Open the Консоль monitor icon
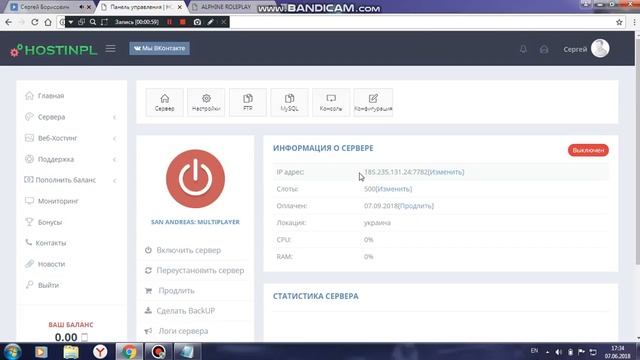Screen dimensions: 640x360 click(x=331, y=102)
